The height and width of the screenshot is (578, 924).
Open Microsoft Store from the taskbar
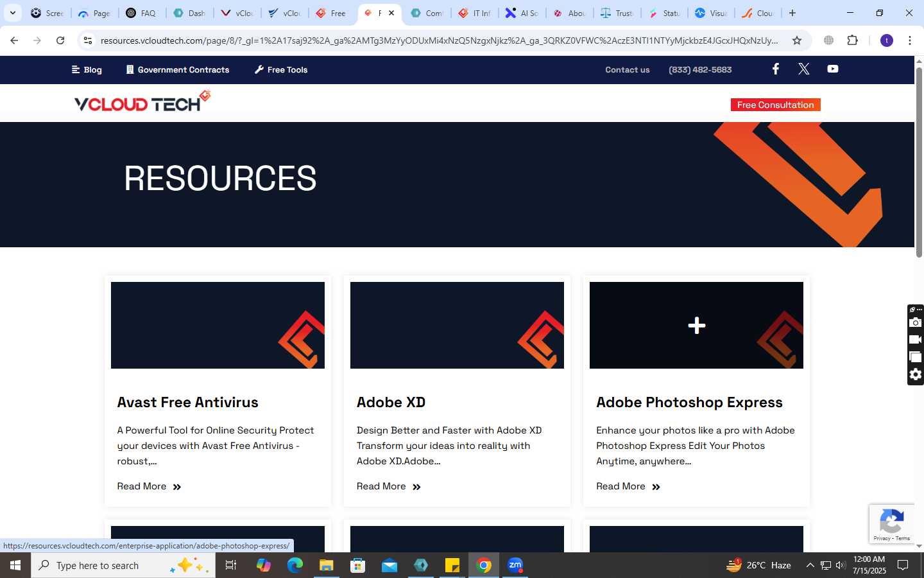[357, 565]
